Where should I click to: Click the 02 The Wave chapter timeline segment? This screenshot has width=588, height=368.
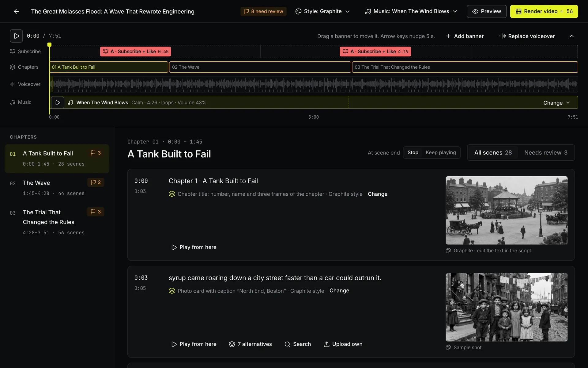pos(260,67)
